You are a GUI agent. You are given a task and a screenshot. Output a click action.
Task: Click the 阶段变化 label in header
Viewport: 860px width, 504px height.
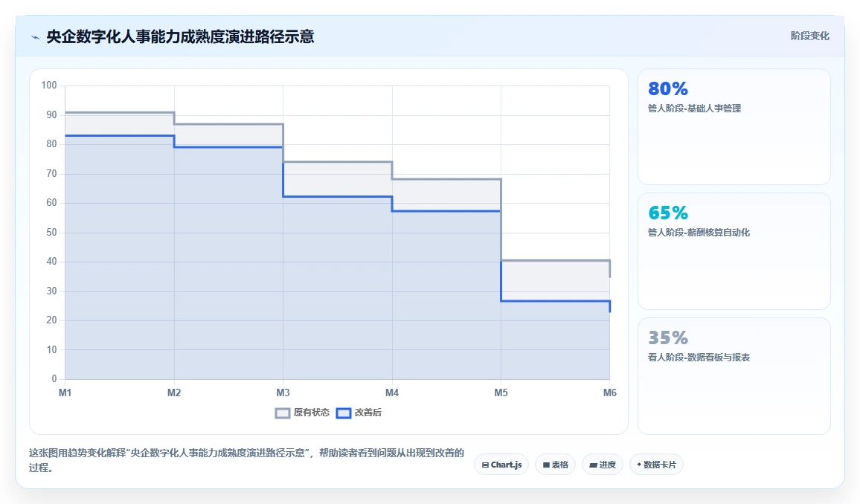click(x=809, y=36)
